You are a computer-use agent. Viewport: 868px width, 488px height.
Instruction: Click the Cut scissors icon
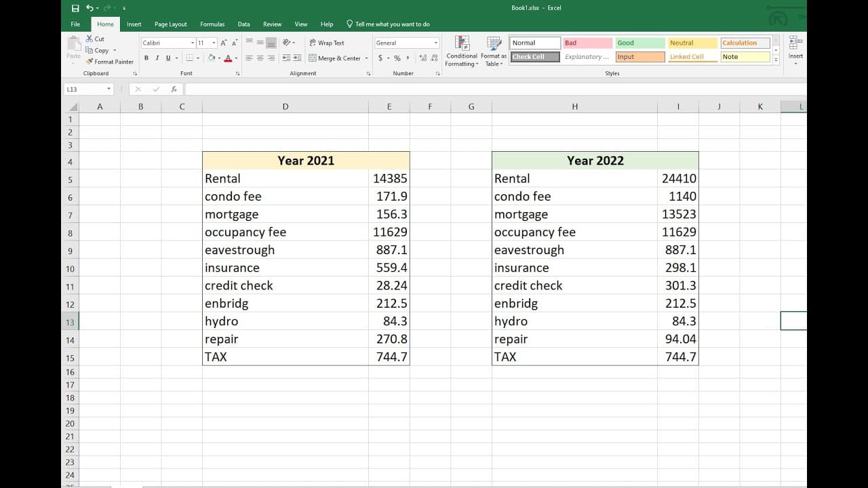coord(90,39)
